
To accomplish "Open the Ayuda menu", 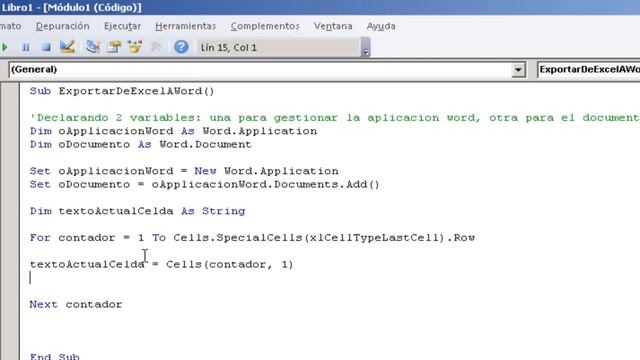I will click(x=381, y=26).
